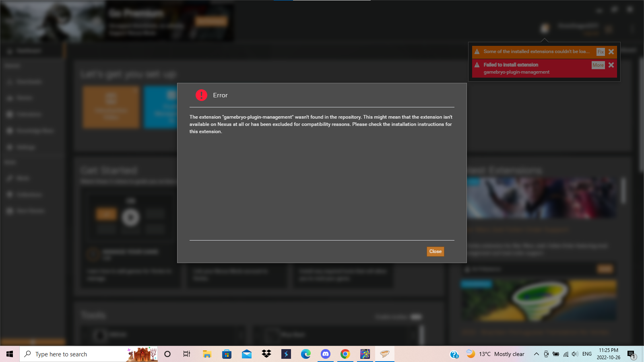
Task: Click the 'Error' dialog title
Action: pyautogui.click(x=220, y=95)
